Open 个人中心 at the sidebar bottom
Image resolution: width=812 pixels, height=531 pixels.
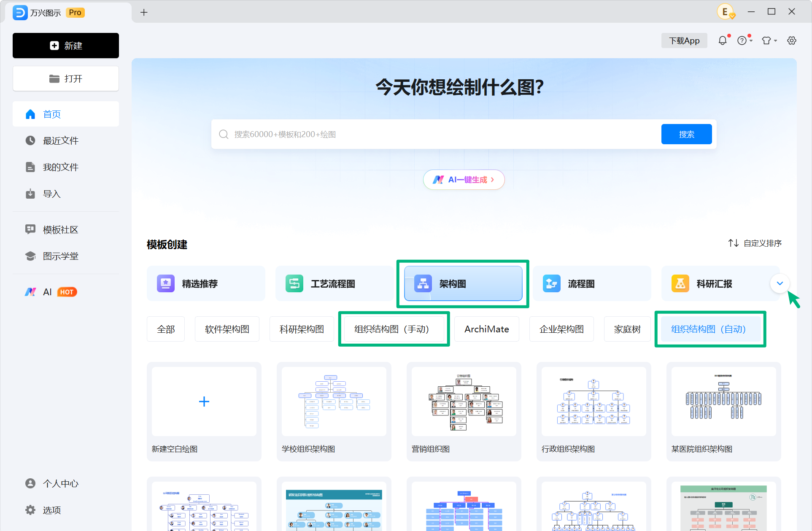(x=66, y=483)
